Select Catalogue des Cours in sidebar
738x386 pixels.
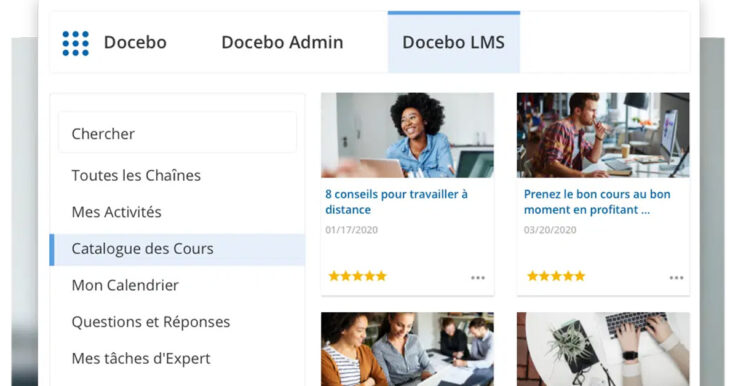[177, 249]
